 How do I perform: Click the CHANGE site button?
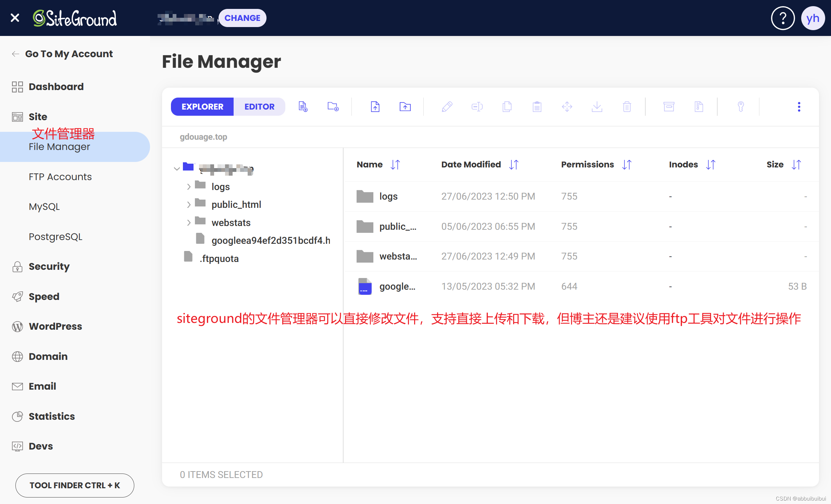[242, 18]
